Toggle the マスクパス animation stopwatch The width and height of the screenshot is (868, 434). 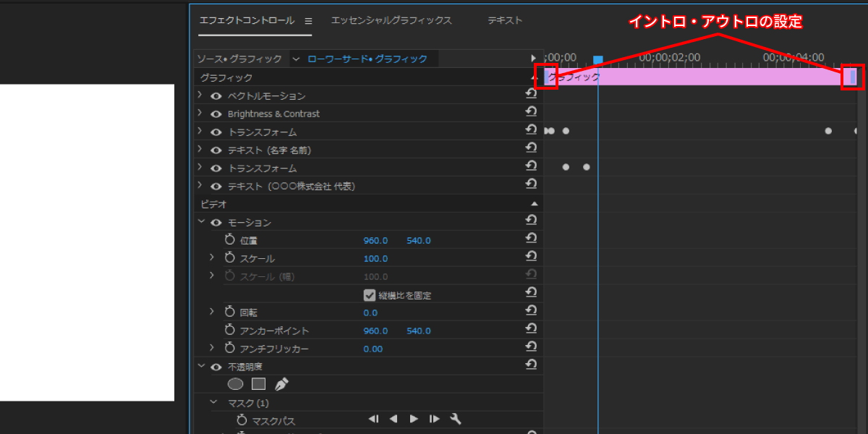[x=242, y=420]
